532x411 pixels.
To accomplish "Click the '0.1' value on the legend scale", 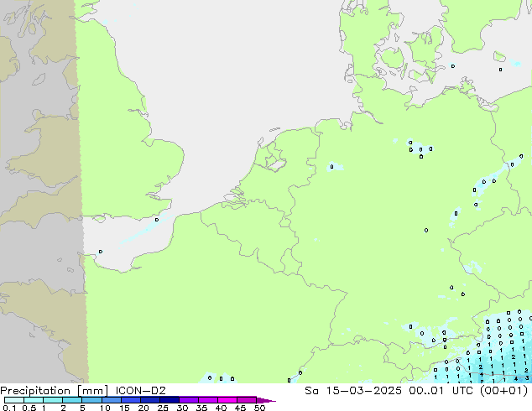I will tap(8, 408).
